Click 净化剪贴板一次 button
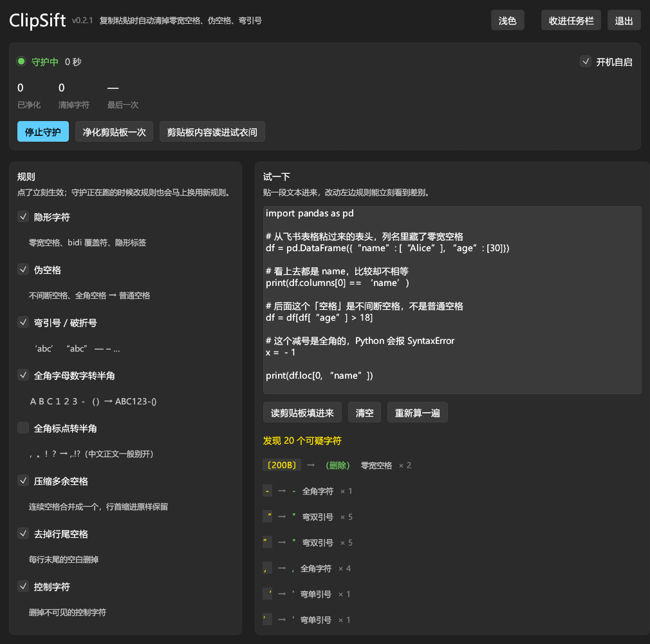This screenshot has width=650, height=644. tap(114, 131)
